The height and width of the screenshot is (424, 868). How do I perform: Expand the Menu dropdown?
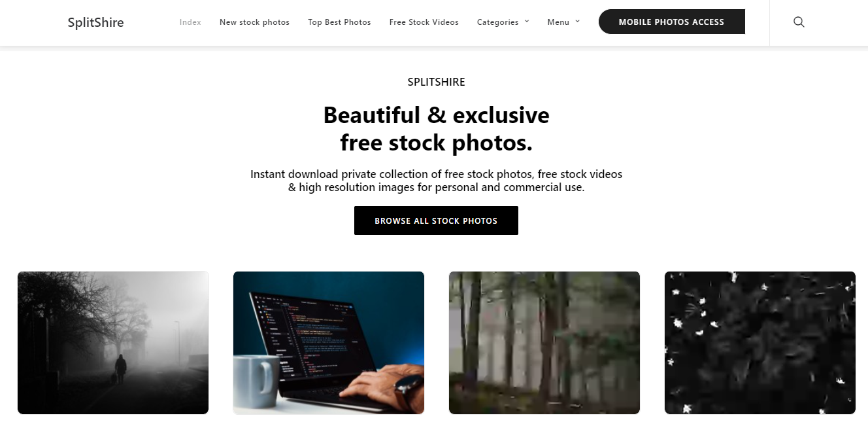pyautogui.click(x=563, y=22)
